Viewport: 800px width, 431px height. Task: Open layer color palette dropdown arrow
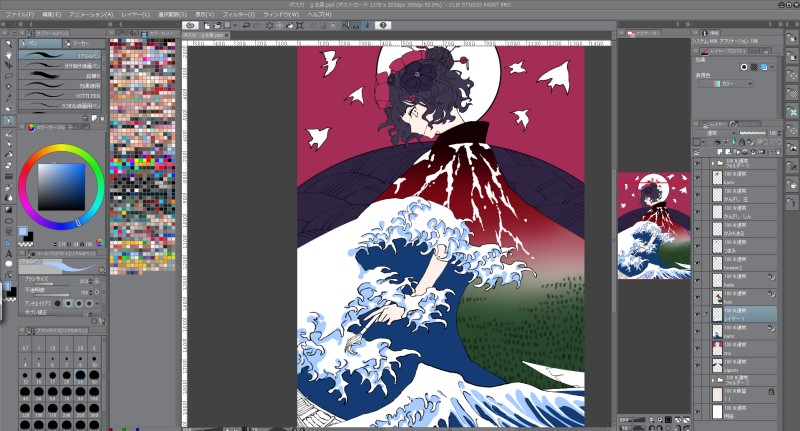click(x=704, y=142)
